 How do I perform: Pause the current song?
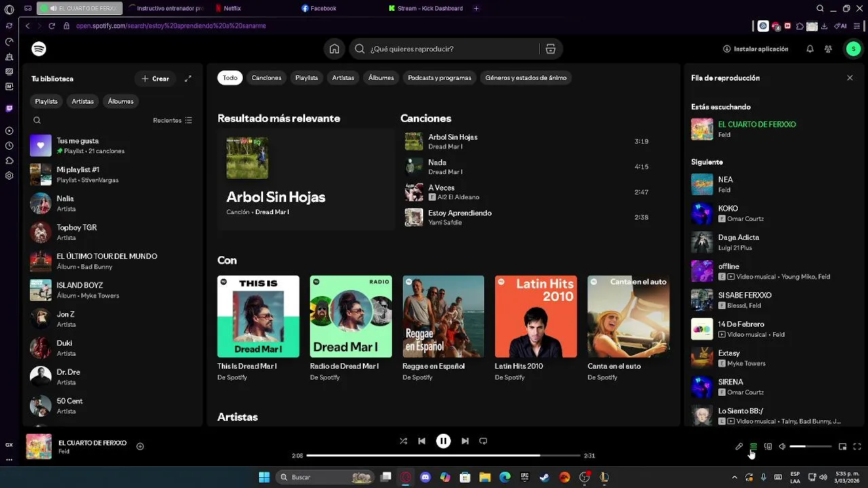click(443, 441)
